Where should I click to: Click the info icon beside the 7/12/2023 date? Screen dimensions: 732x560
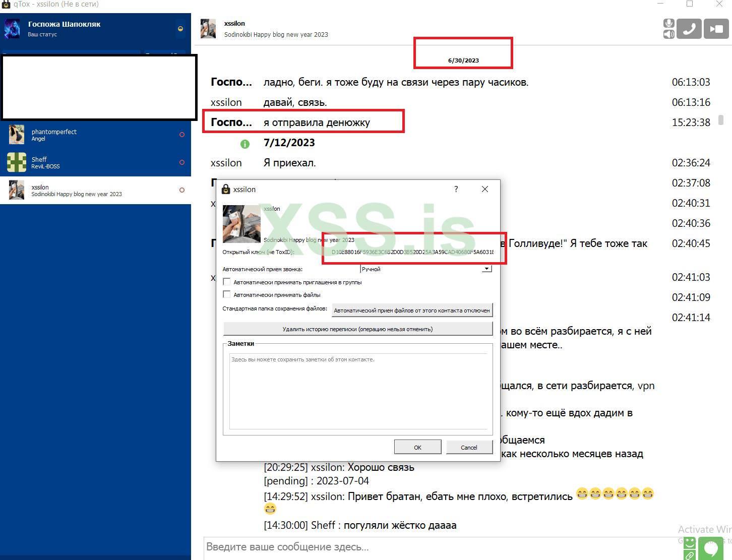(246, 144)
